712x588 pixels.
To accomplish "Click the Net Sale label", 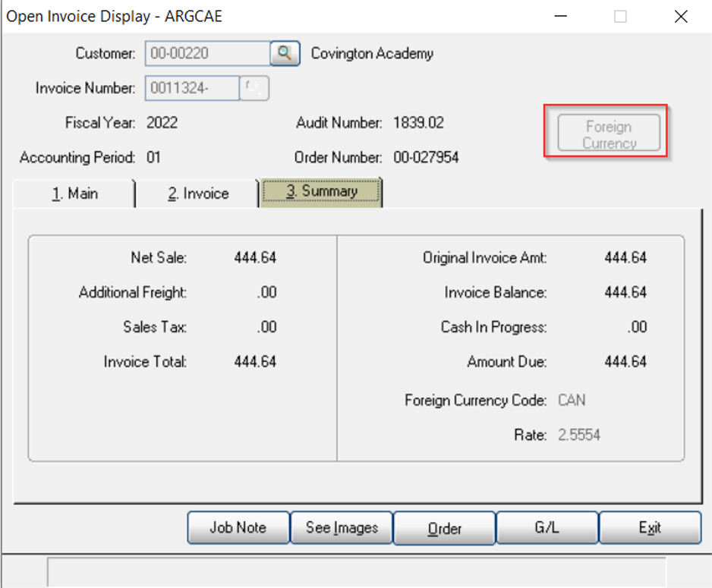I will [159, 258].
